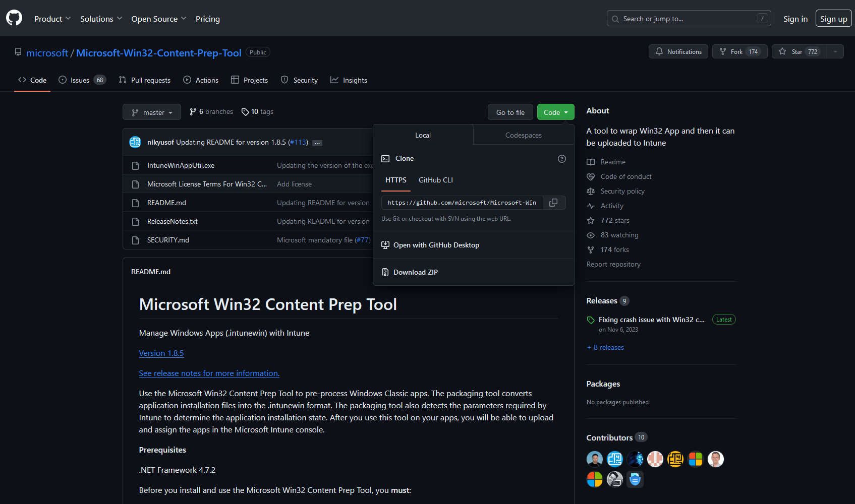
Task: Open the last contributor avatar in second row
Action: click(635, 479)
